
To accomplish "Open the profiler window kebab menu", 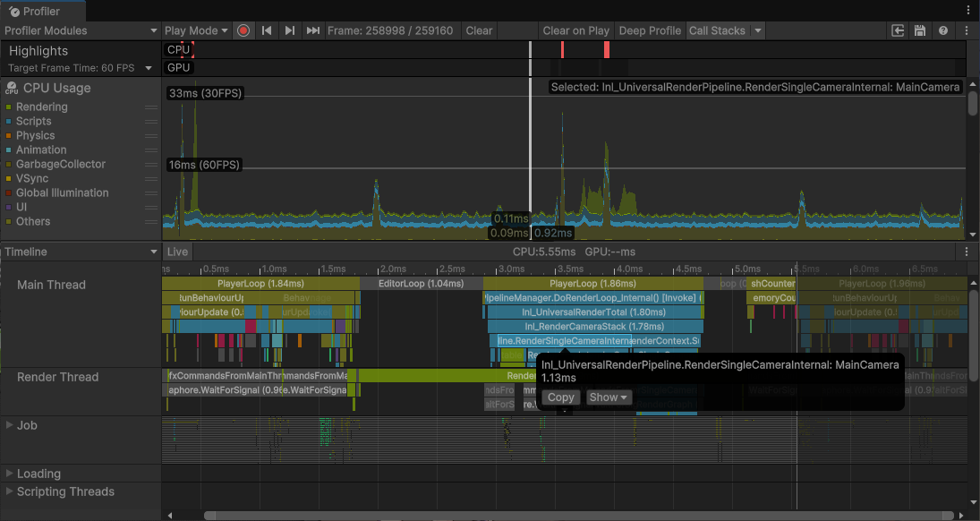I will tap(967, 11).
